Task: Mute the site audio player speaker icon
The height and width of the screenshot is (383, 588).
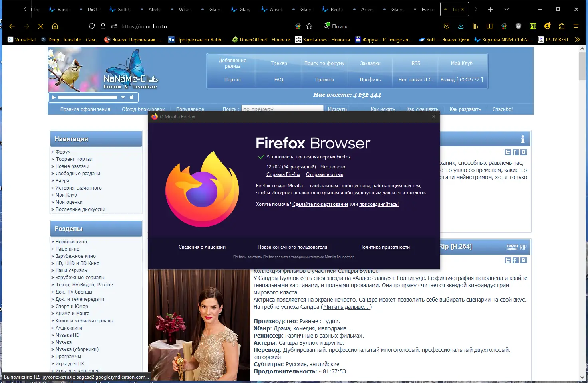Action: [131, 97]
